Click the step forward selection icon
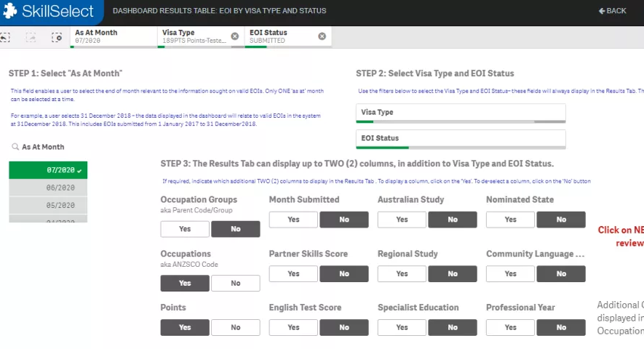Viewport: 644px width, 349px height. 31,37
